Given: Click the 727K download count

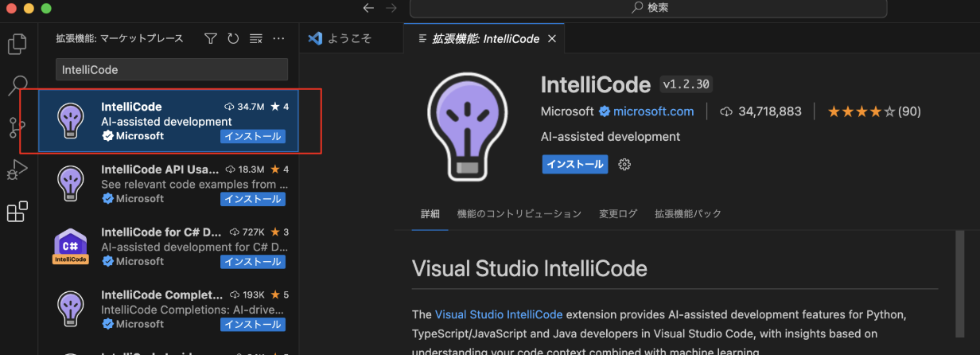Looking at the screenshot, I should coord(247,232).
